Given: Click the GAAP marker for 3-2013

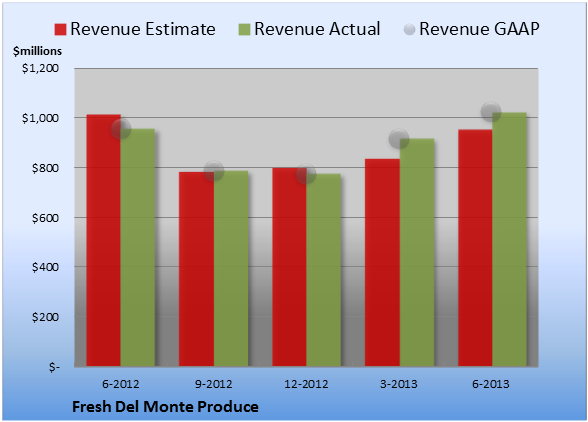Looking at the screenshot, I should pyautogui.click(x=399, y=138).
